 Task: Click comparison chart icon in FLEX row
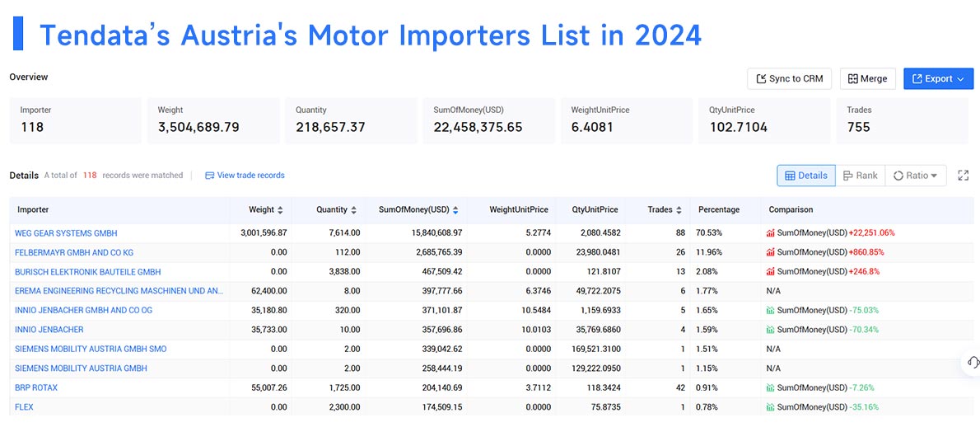(771, 407)
